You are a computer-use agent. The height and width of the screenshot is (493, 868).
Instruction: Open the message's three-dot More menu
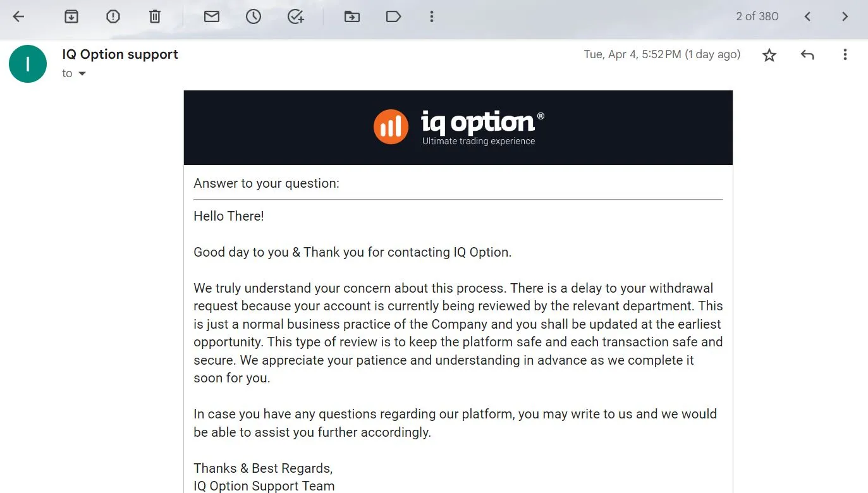845,55
